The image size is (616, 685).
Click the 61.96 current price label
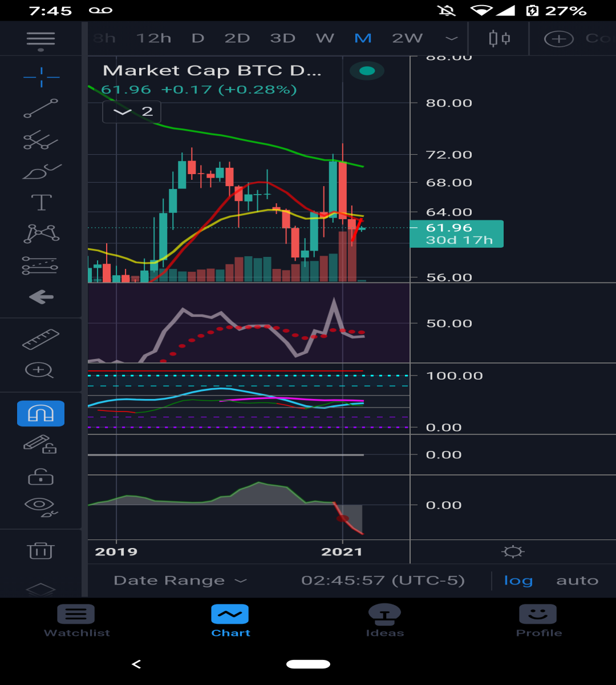(457, 233)
